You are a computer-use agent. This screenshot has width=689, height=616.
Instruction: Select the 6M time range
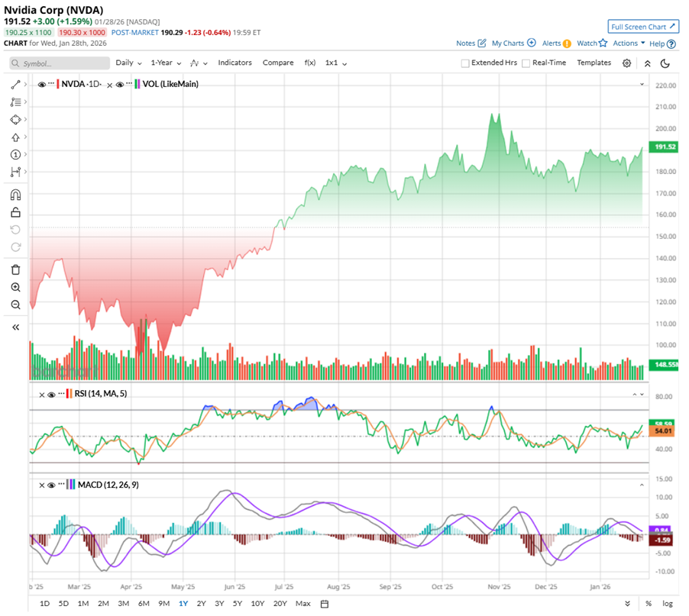click(x=144, y=604)
